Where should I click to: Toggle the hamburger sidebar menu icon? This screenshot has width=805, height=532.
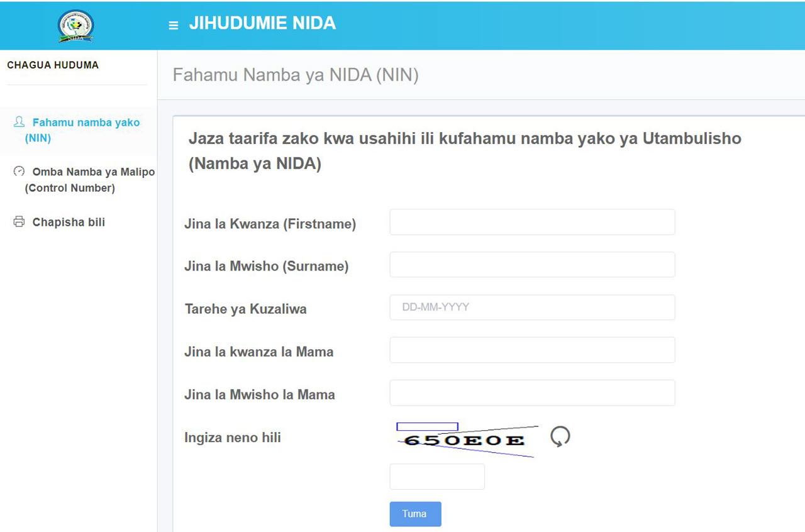pyautogui.click(x=174, y=25)
